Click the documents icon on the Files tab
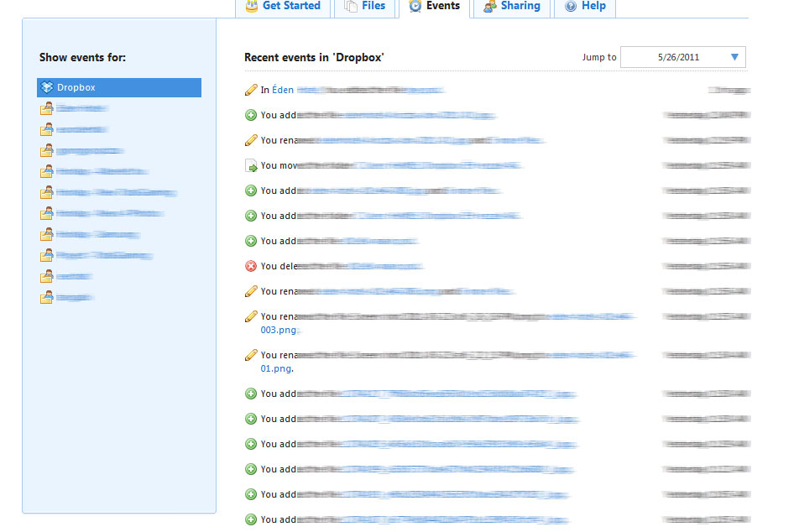This screenshot has width=799, height=532. [x=351, y=7]
